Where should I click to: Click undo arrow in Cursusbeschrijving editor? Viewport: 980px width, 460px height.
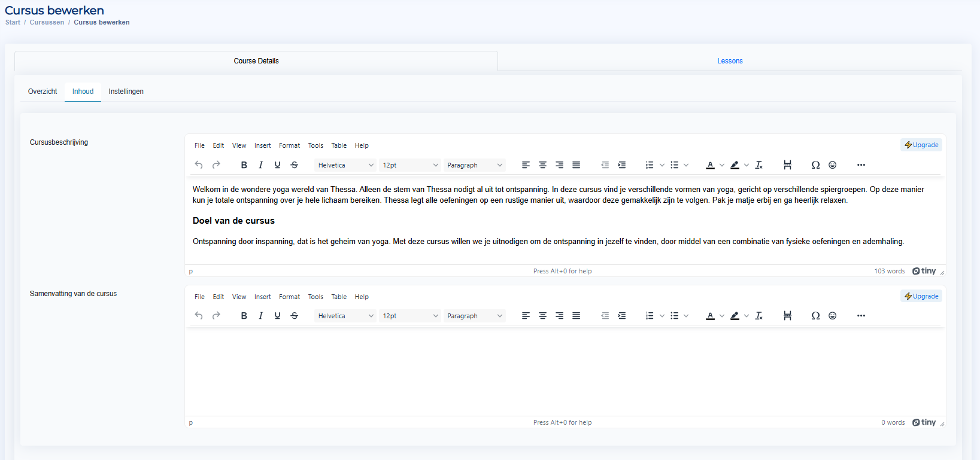coord(199,165)
